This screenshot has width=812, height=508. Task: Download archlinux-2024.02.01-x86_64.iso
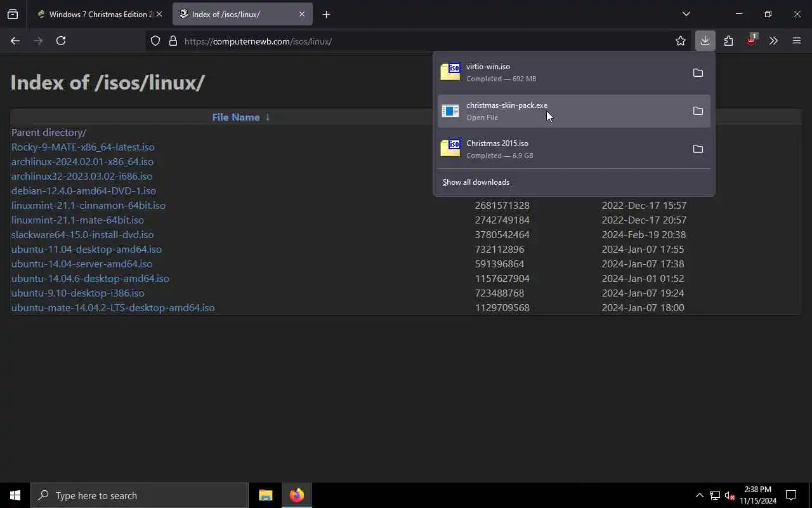(x=82, y=161)
